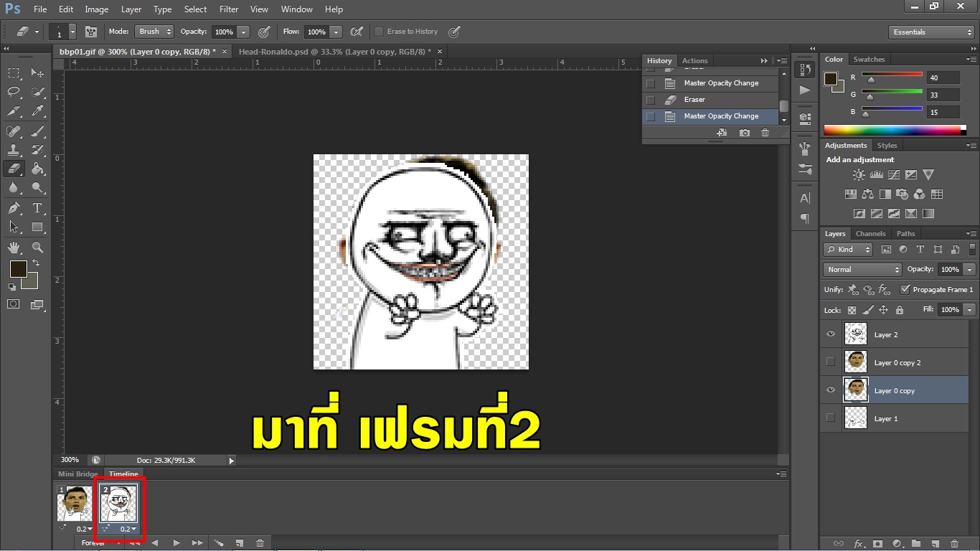Switch to the Channels tab
Image resolution: width=980 pixels, height=551 pixels.
tap(870, 234)
